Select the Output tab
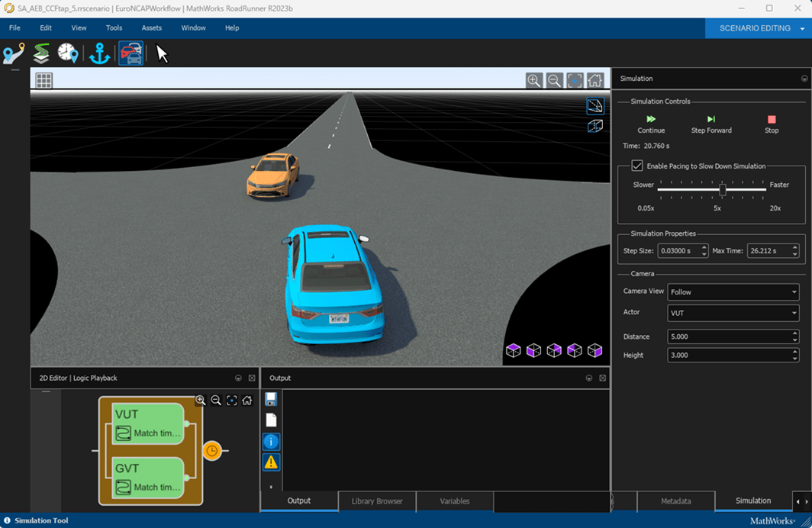The height and width of the screenshot is (528, 812). 299,501
